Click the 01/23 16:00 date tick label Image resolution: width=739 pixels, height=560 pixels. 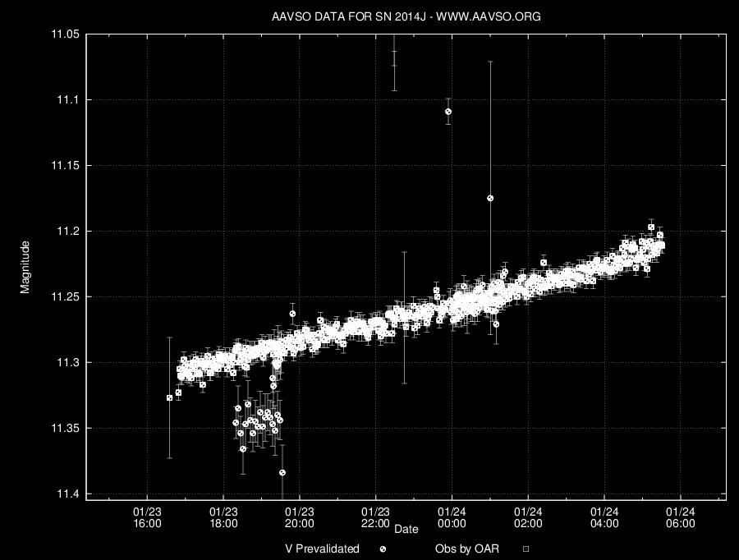click(147, 517)
